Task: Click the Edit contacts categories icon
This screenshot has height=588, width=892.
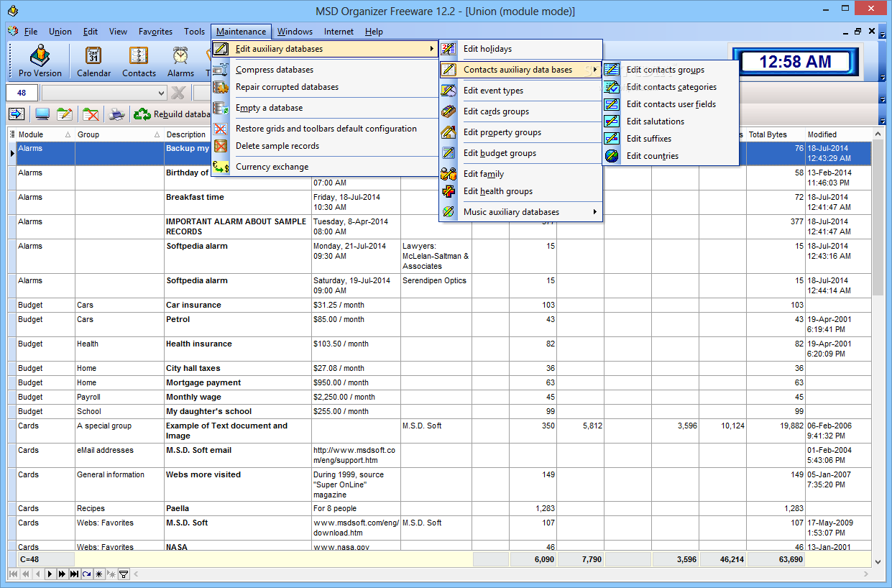Action: coord(612,87)
